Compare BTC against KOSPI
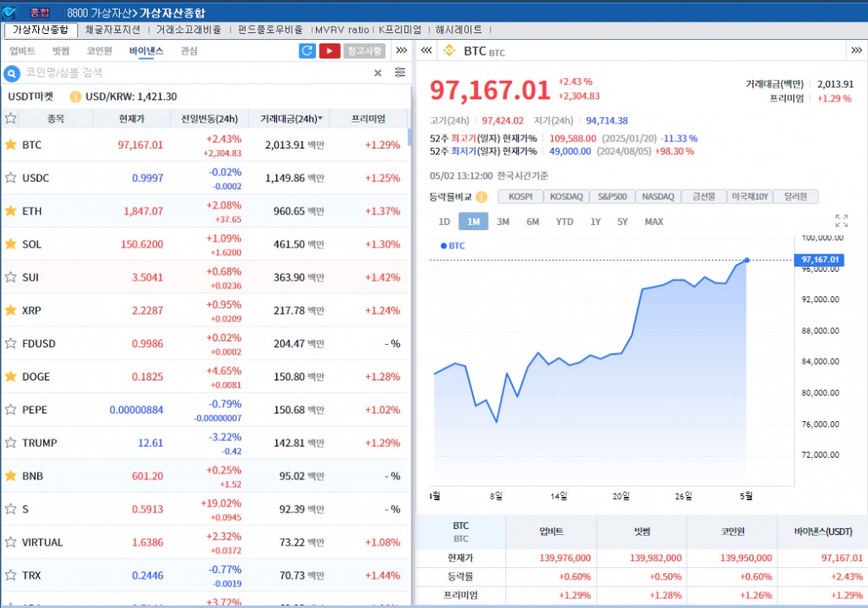This screenshot has width=868, height=608. [x=520, y=196]
